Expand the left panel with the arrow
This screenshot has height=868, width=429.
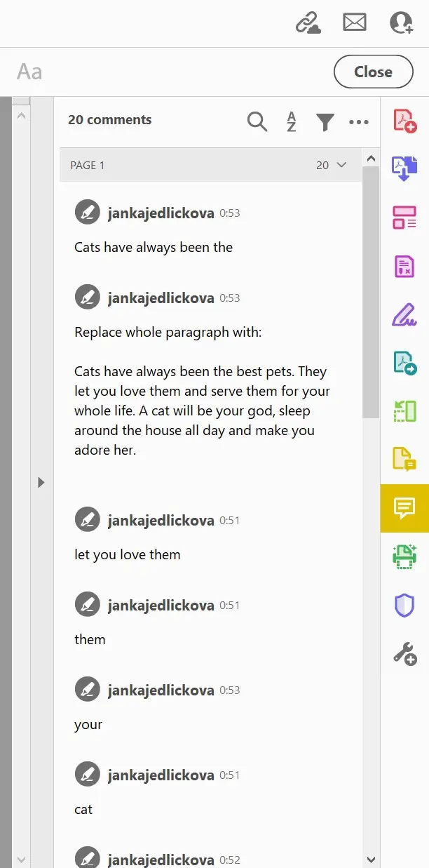41,482
